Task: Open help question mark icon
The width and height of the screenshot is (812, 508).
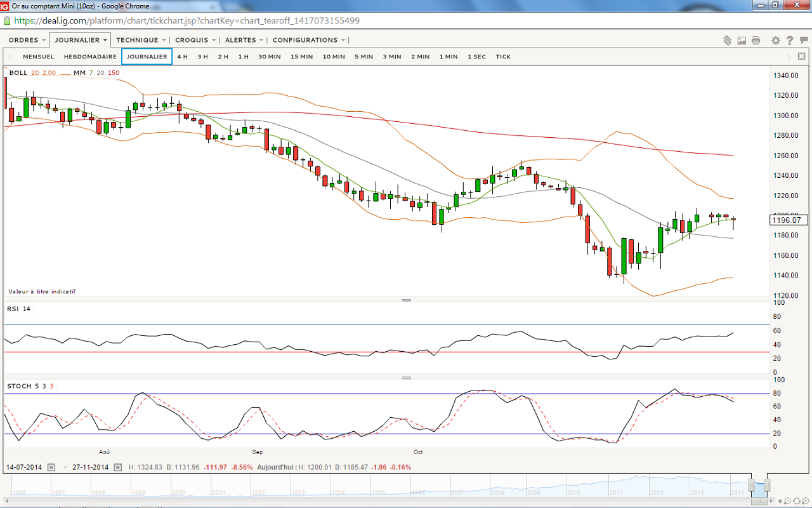Action: 790,40
